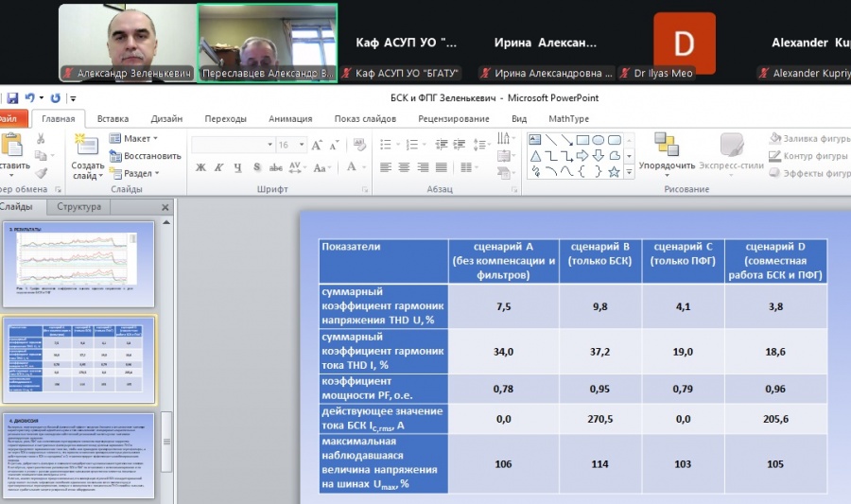Click the Cut scissors icon

41,139
